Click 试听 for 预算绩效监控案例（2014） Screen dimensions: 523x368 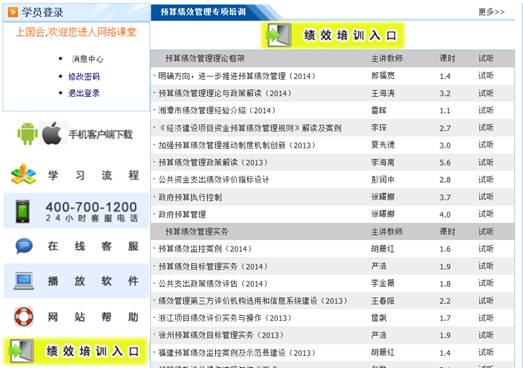point(486,249)
